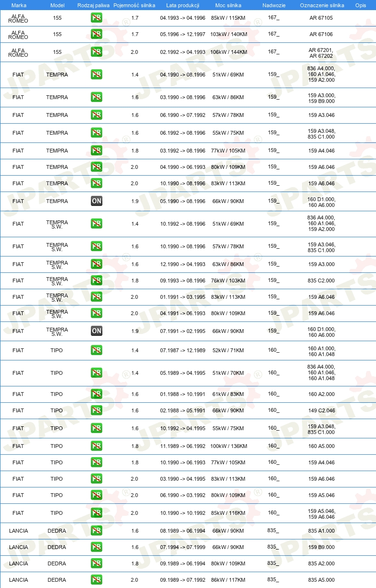376x588 pixels.
Task: Click the Oznaczenie silnika column header
Action: 322,5
